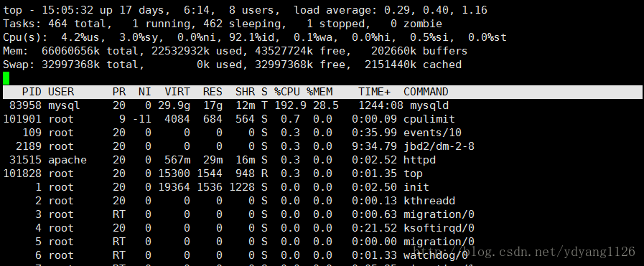This screenshot has width=644, height=266.
Task: Click the init process command
Action: tap(416, 187)
